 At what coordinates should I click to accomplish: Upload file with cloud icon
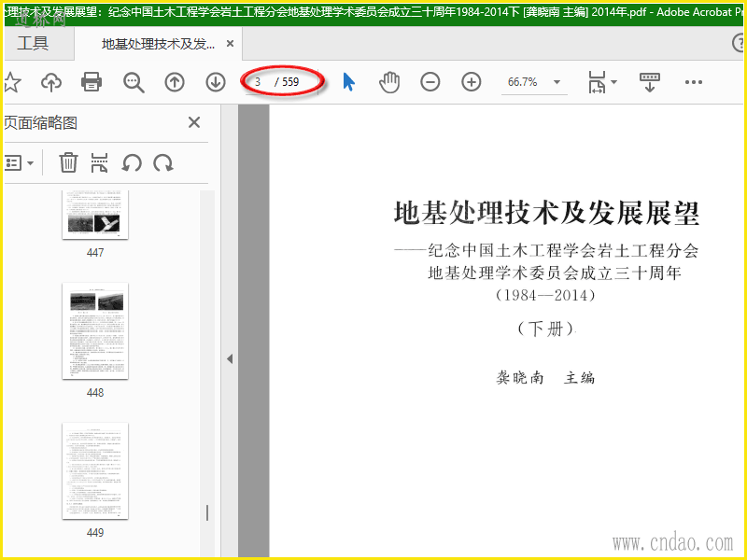(x=51, y=82)
